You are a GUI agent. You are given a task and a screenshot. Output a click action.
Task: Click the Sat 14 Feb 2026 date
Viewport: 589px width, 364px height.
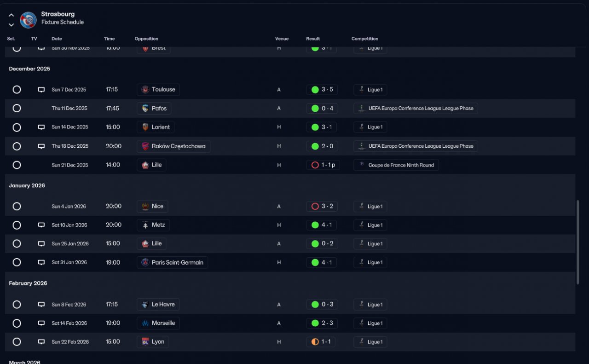point(69,323)
